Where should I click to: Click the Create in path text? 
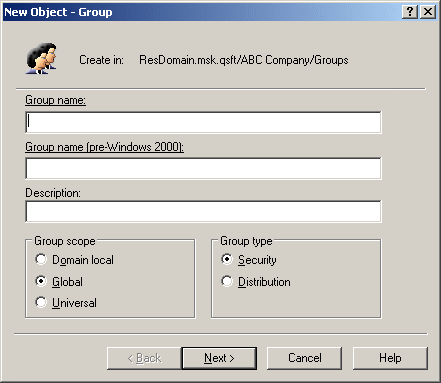click(x=244, y=60)
